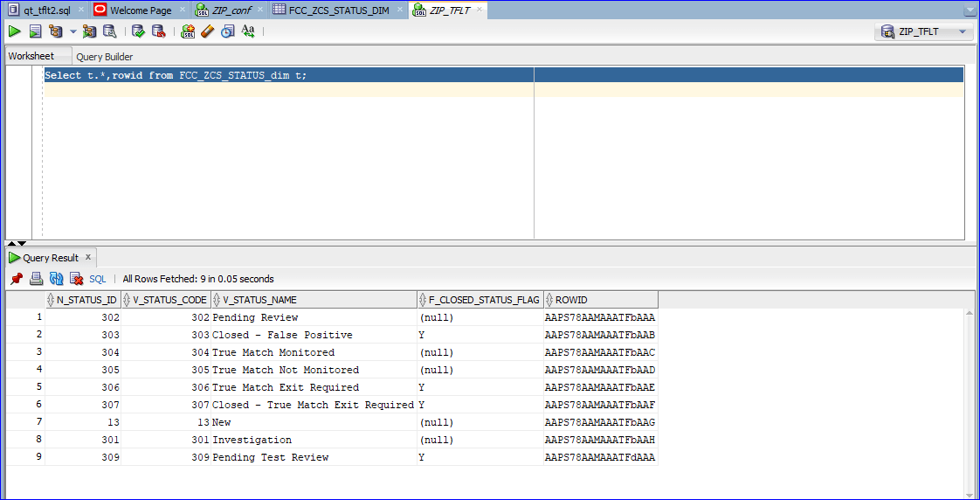Click V_STATUS_CODE cell showing 301

pyautogui.click(x=166, y=440)
